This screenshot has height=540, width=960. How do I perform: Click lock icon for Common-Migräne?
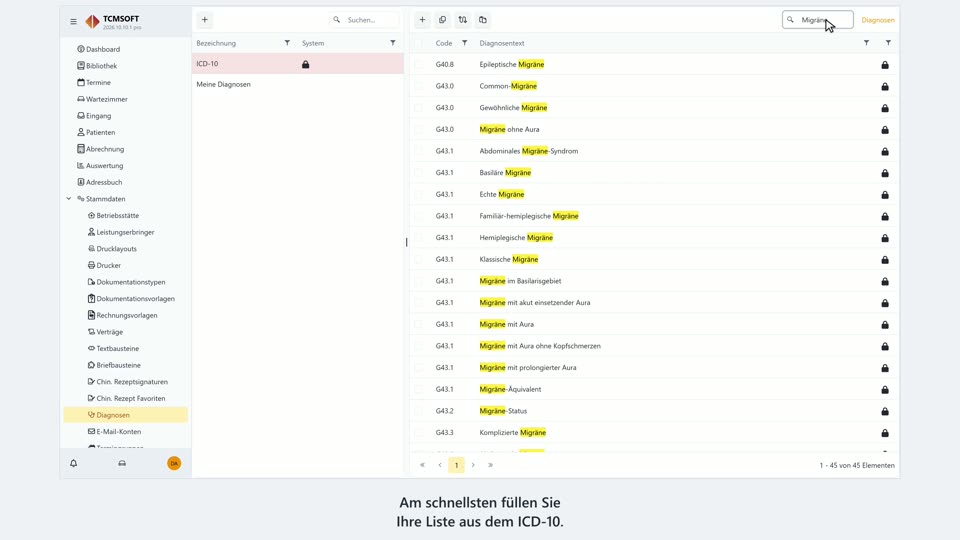coord(885,86)
